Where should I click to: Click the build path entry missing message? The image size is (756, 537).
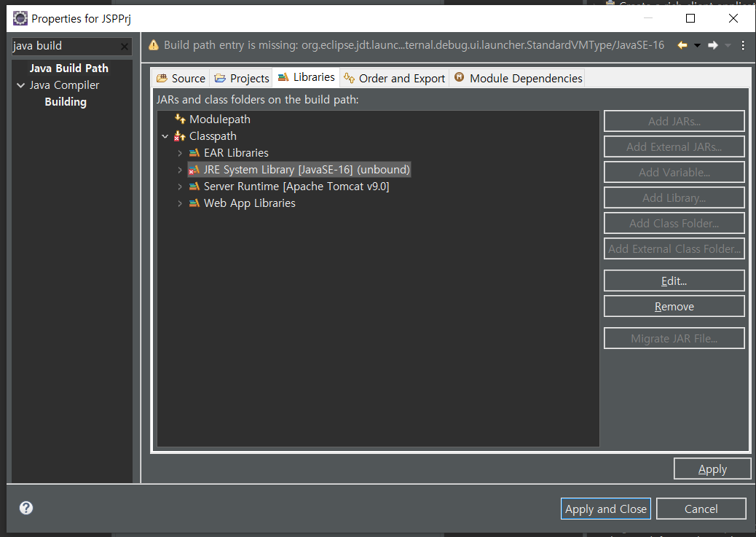click(414, 45)
